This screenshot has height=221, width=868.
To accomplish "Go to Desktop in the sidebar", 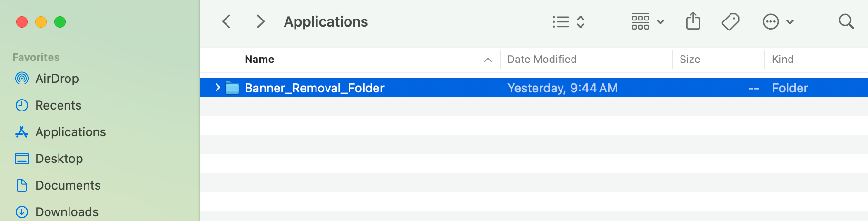I will (x=59, y=159).
